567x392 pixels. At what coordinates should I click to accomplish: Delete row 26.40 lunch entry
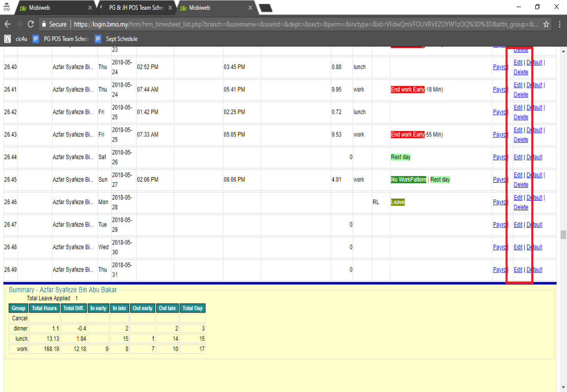click(x=521, y=72)
